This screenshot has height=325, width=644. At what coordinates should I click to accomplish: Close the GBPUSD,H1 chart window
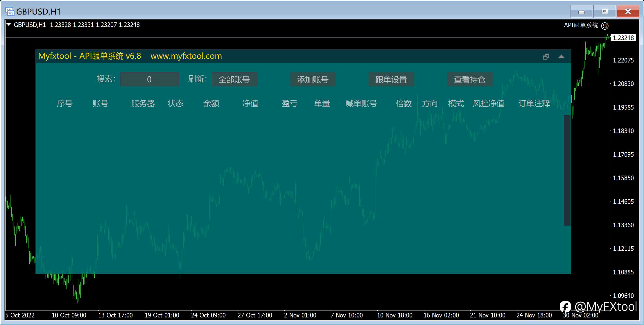(x=628, y=12)
